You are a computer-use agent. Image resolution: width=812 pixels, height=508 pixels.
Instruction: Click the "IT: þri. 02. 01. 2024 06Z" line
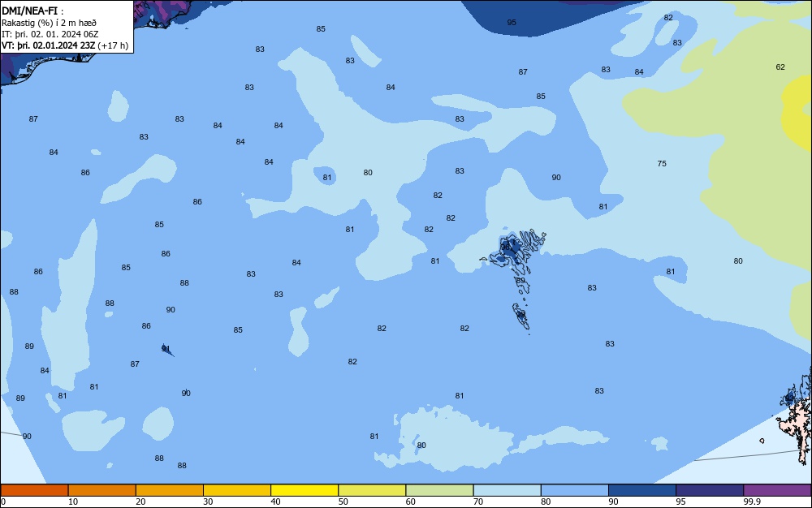(50, 34)
